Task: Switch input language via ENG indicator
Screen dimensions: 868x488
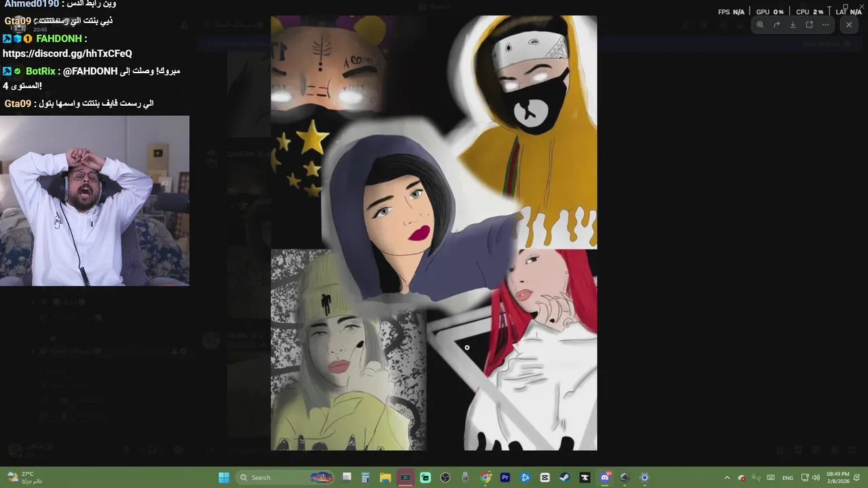Action: (787, 478)
